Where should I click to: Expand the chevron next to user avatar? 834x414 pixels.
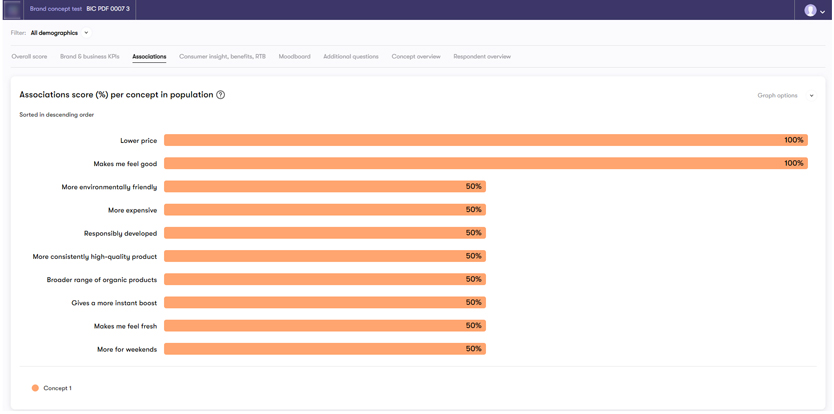(x=823, y=11)
